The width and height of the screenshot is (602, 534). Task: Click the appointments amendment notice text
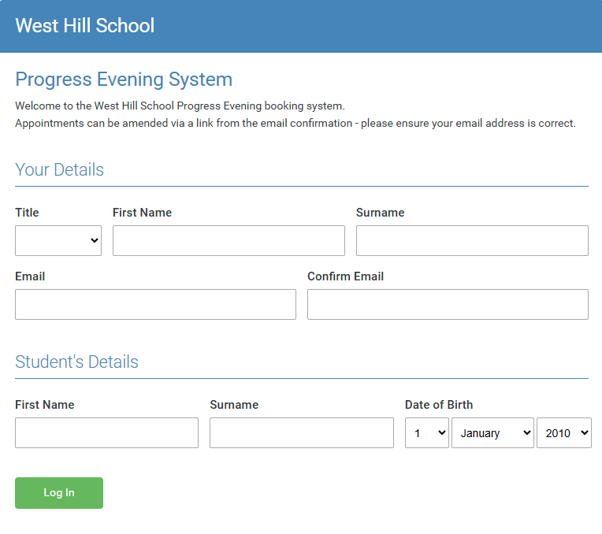pos(295,123)
